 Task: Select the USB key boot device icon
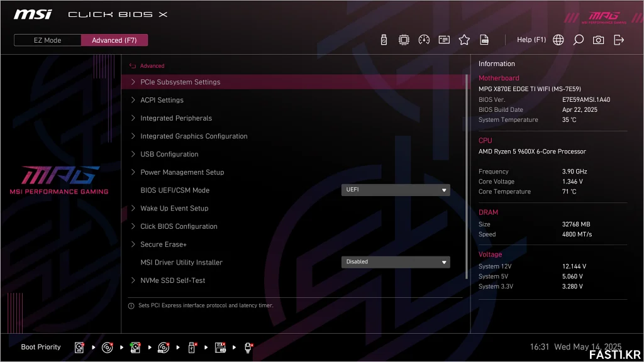tap(192, 348)
